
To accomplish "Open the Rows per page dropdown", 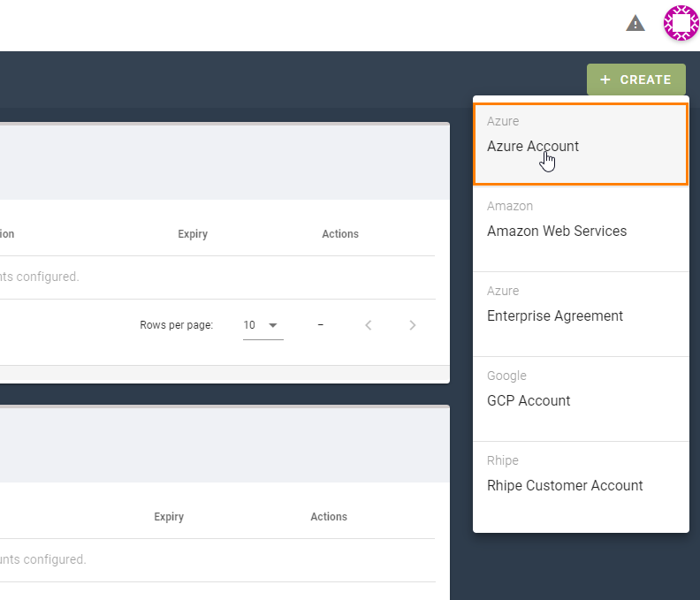I will pos(262,325).
